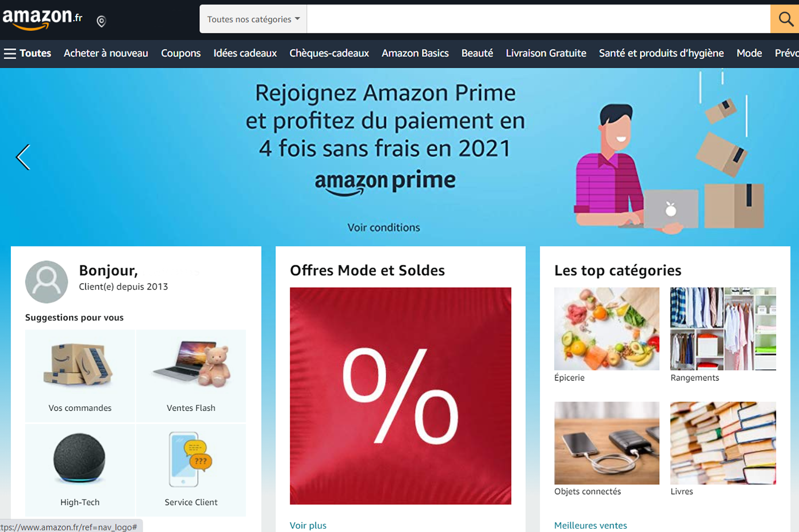This screenshot has height=532, width=799.
Task: Click the orange search magnifier button
Action: [785, 19]
